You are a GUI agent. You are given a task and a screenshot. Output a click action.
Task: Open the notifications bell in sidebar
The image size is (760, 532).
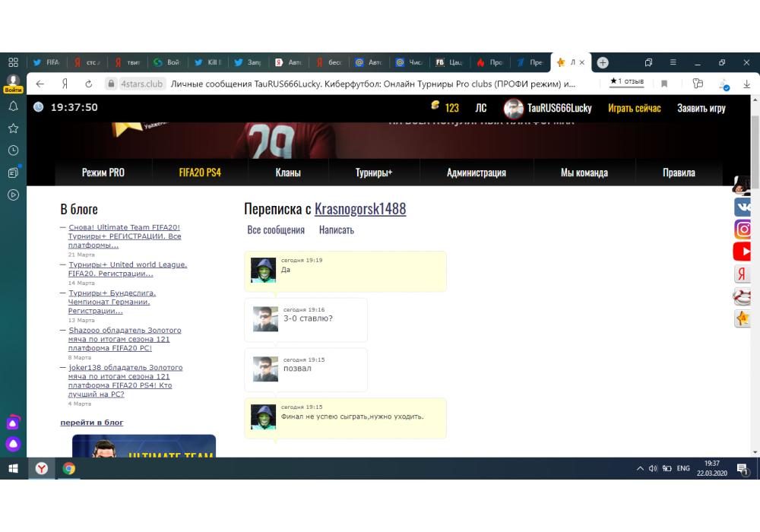(13, 106)
